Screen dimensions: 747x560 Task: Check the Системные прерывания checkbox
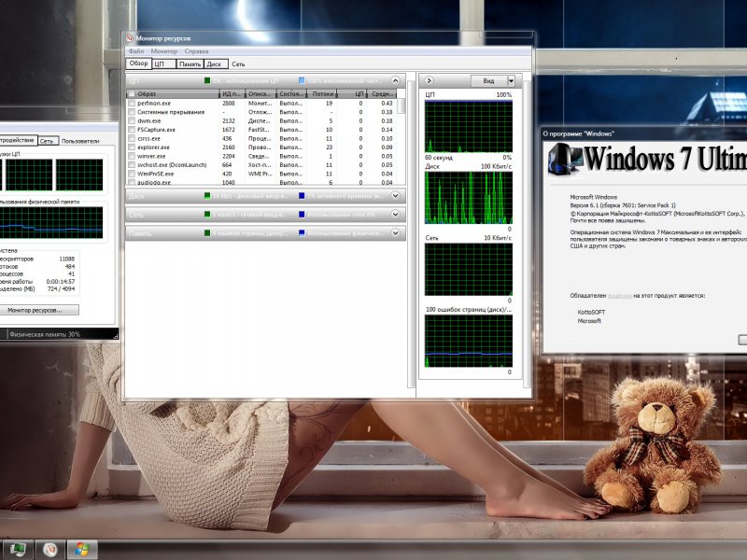tap(132, 112)
